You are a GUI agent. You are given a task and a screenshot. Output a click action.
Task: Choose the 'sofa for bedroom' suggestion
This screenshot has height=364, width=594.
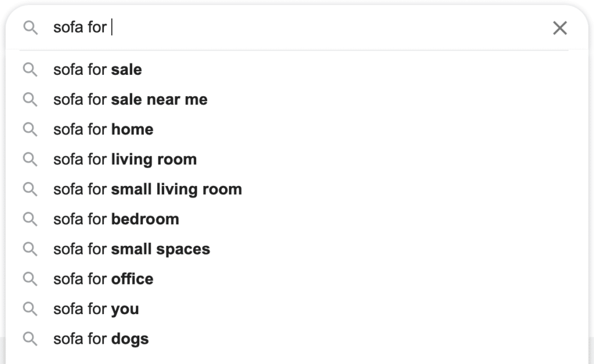click(116, 219)
